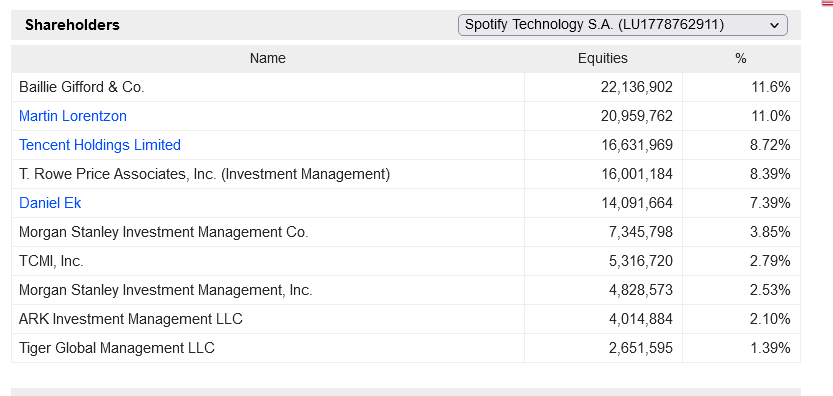This screenshot has height=396, width=833.
Task: Open Tencent Holdings Limited link
Action: pos(100,145)
